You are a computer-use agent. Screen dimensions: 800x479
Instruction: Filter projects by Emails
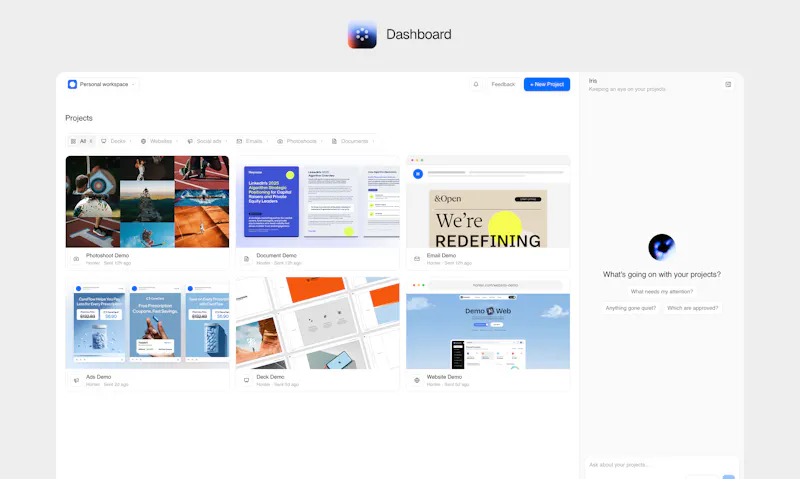point(252,141)
